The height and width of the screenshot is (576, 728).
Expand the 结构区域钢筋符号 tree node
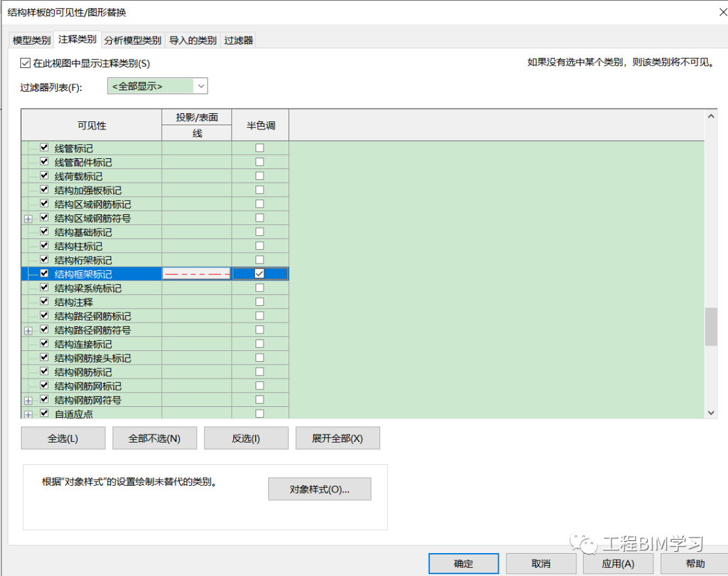[x=28, y=219]
